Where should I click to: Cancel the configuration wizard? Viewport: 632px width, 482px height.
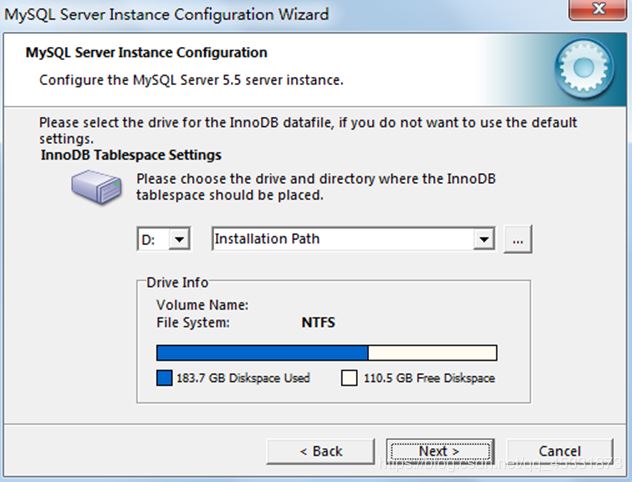(x=560, y=451)
